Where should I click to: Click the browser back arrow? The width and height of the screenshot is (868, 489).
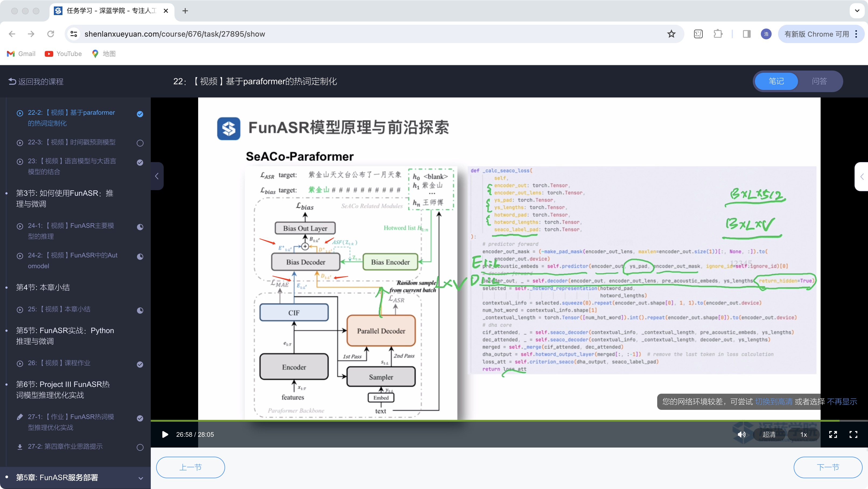(12, 34)
